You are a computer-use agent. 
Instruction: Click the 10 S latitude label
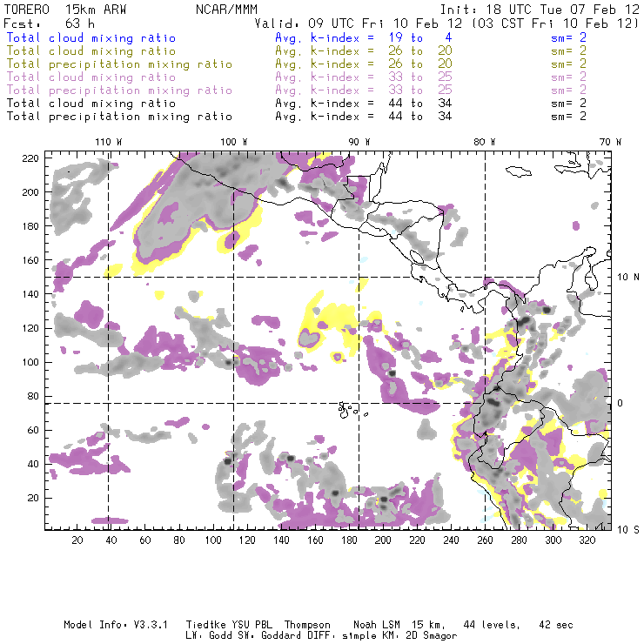point(626,529)
